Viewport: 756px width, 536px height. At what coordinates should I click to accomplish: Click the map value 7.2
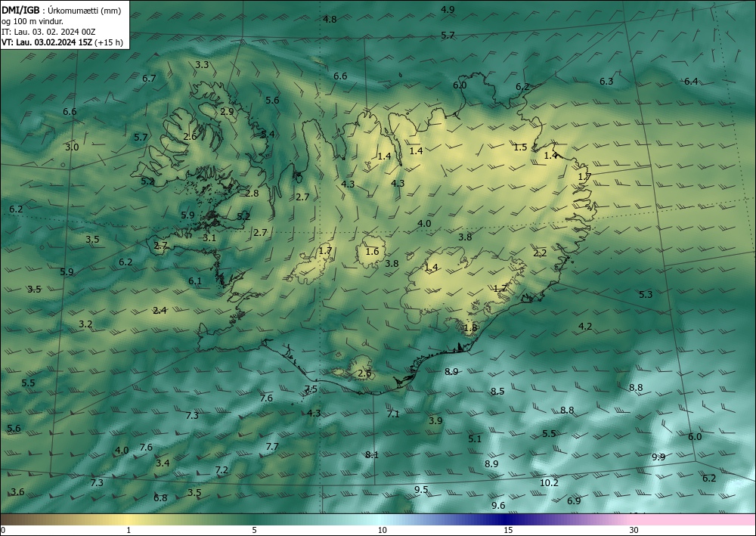(x=222, y=470)
